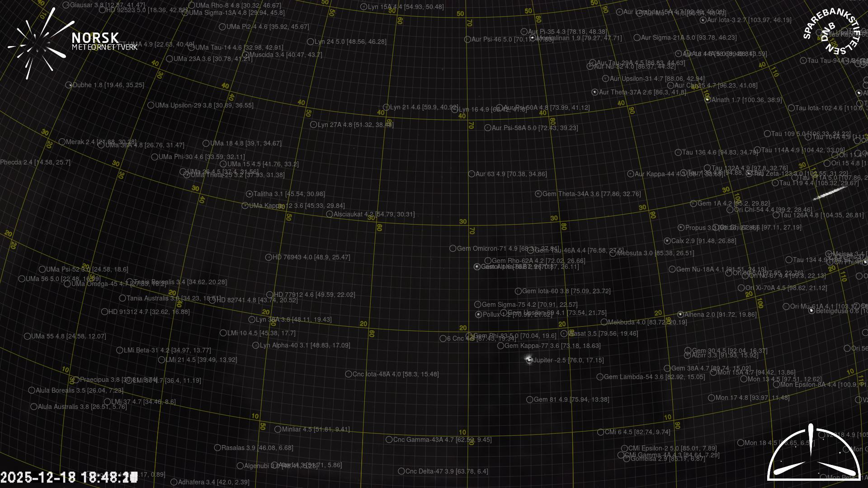Click the Menkalinan star marker
The image size is (868, 488).
(533, 38)
